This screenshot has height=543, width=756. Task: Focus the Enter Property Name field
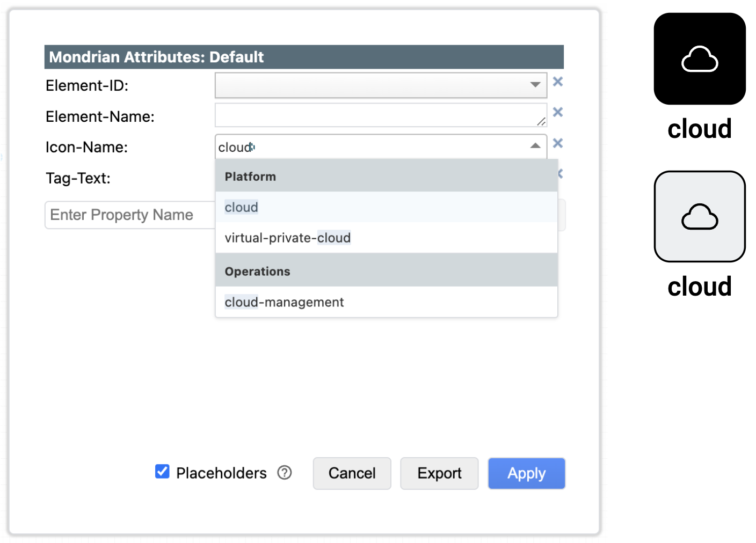coord(129,215)
